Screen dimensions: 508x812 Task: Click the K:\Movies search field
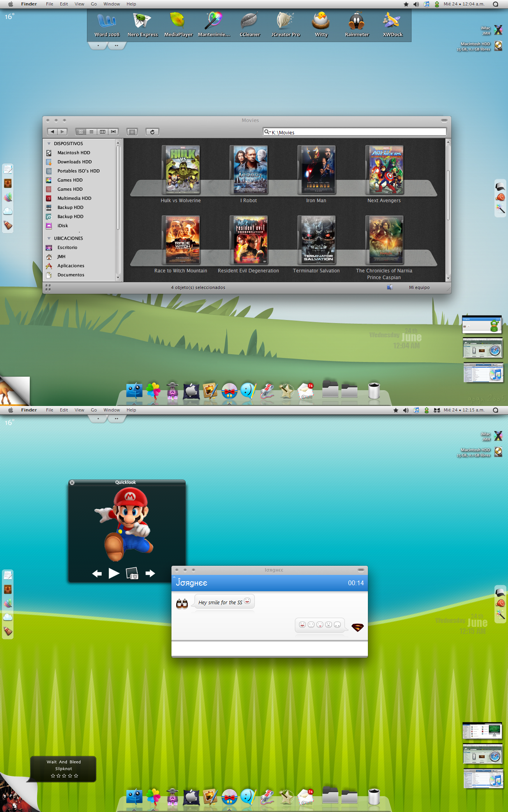[355, 132]
